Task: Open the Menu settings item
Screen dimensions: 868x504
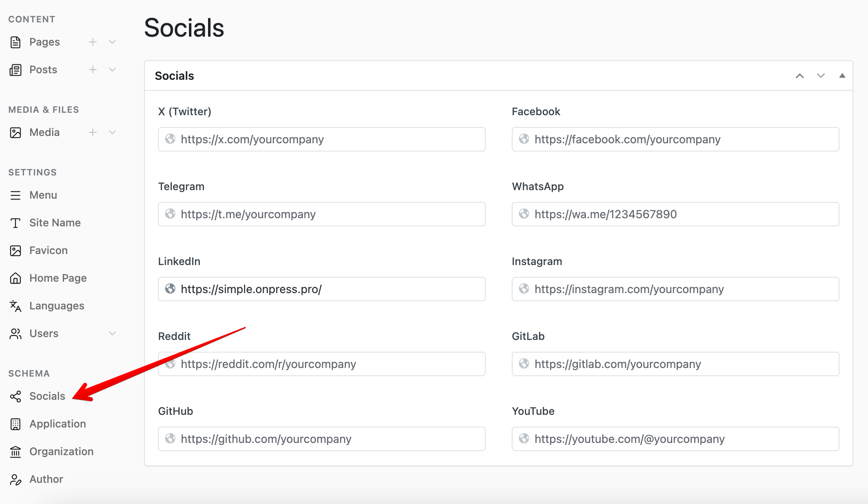Action: 43,195
